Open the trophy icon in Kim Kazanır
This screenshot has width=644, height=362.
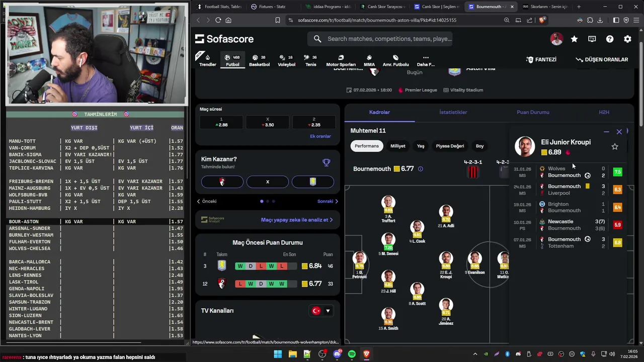(x=326, y=162)
